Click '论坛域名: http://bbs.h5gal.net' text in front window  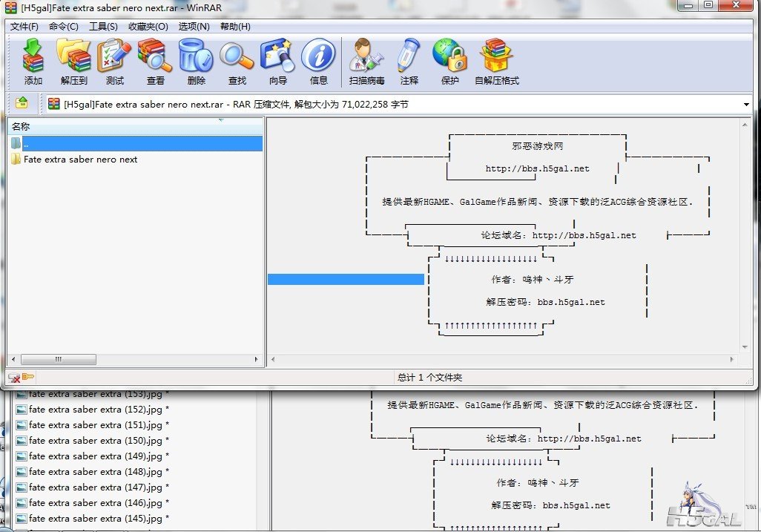point(558,235)
